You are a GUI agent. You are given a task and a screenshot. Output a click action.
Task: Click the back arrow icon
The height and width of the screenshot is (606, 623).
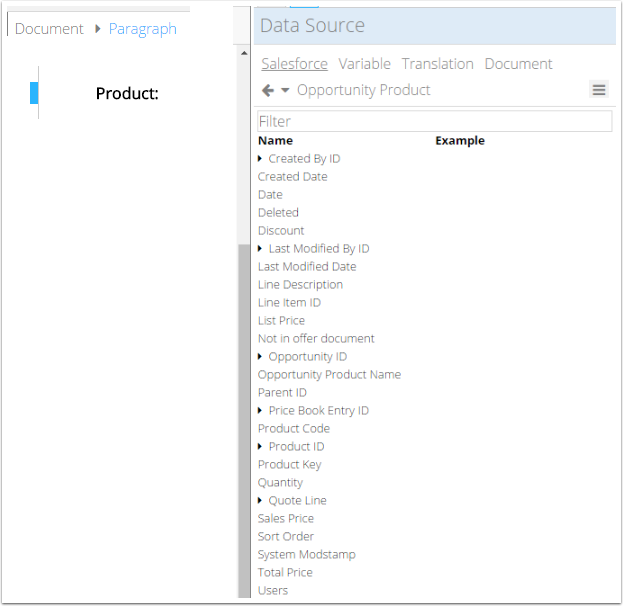tap(267, 90)
